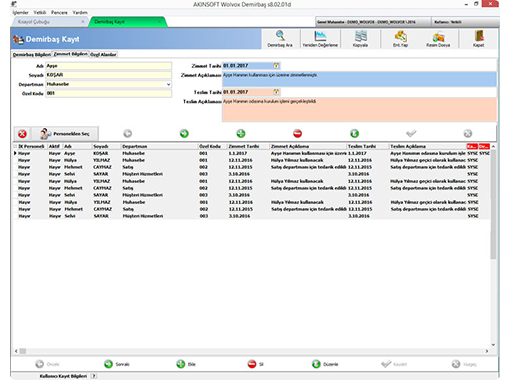The height and width of the screenshot is (380, 510).
Task: Switch to Özel Alanlar tab
Action: pos(103,54)
